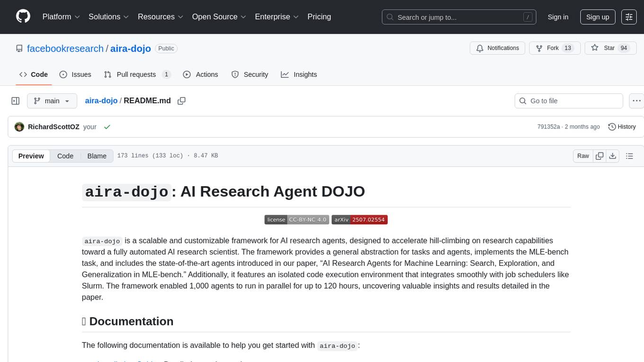Open RichardScottOZ avatar image

[x=19, y=127]
